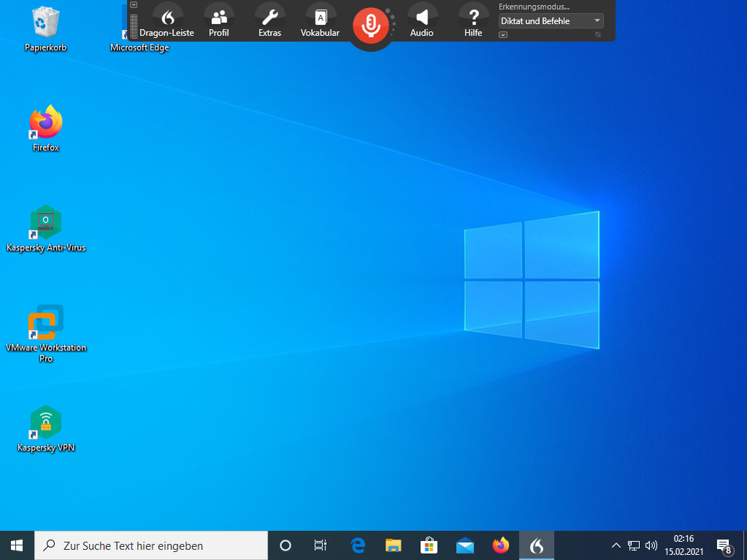This screenshot has height=560, width=747.
Task: Expand the panel below Erkennungsmodus
Action: point(503,35)
